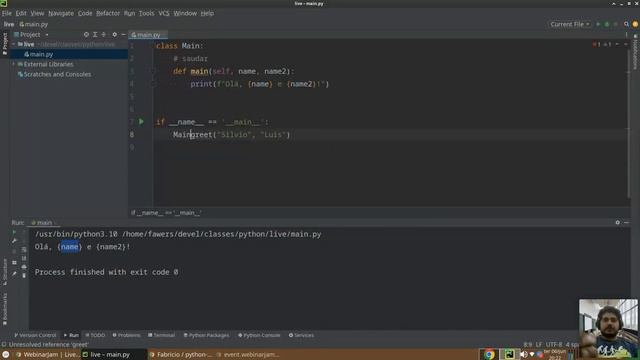
Task: Hide the Run panel with minus icon
Action: (x=626, y=222)
